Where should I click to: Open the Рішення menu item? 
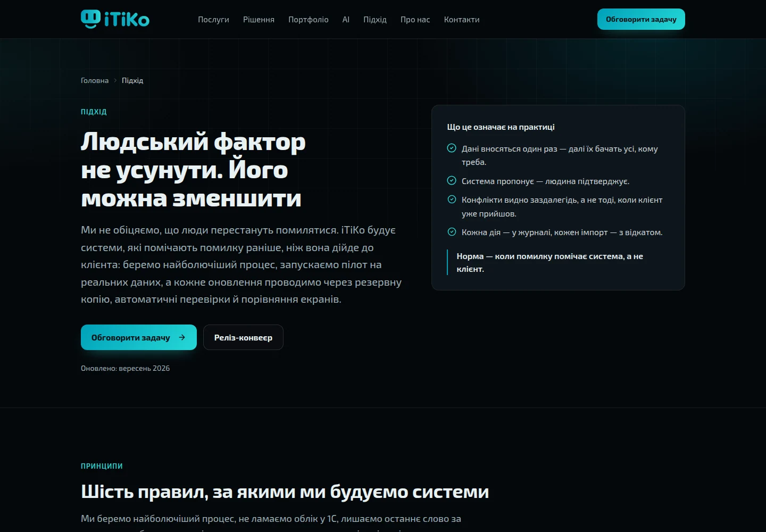pyautogui.click(x=259, y=20)
